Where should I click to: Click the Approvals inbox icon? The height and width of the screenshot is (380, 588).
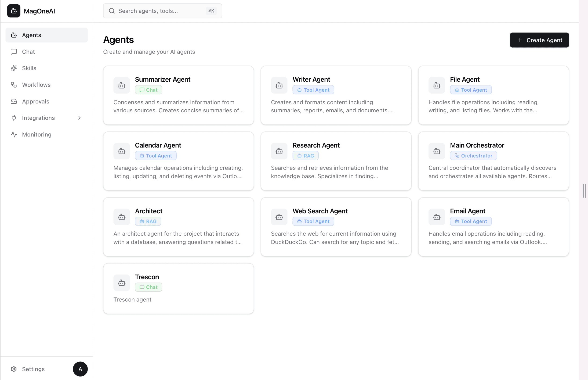pos(14,101)
